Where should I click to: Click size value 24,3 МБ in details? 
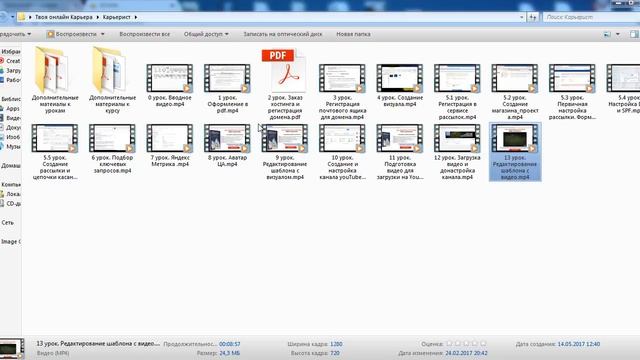pyautogui.click(x=229, y=353)
